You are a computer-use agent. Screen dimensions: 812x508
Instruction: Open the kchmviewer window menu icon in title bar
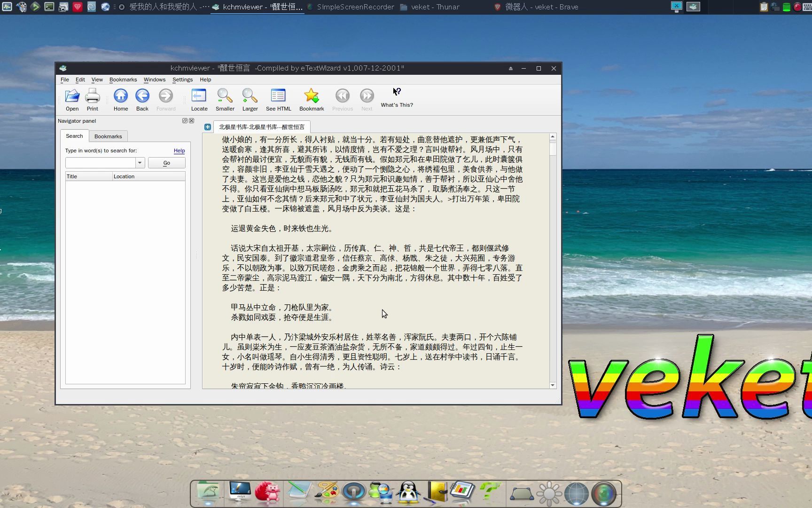(63, 68)
